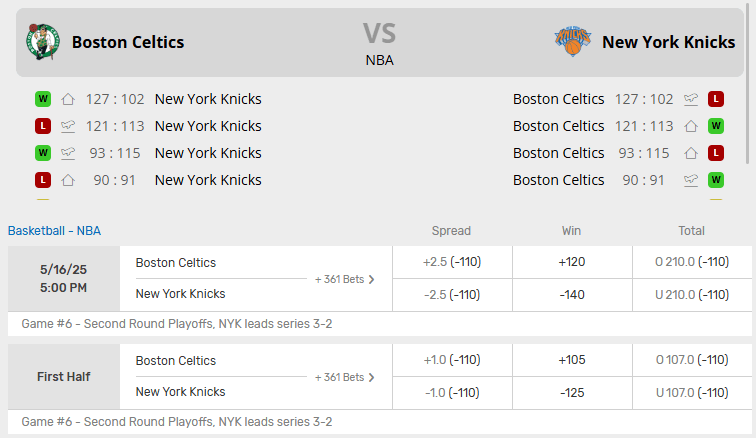Image resolution: width=756 pixels, height=438 pixels.
Task: Click the vertical scrollbar on the right edge
Action: [x=748, y=82]
